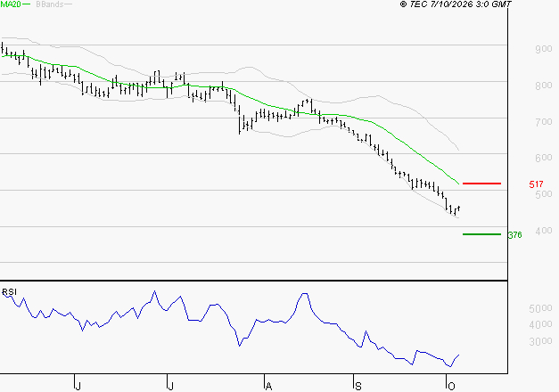Click the TEC copyright timestamp text
Screen dimensions: 559x392
pos(456,4)
